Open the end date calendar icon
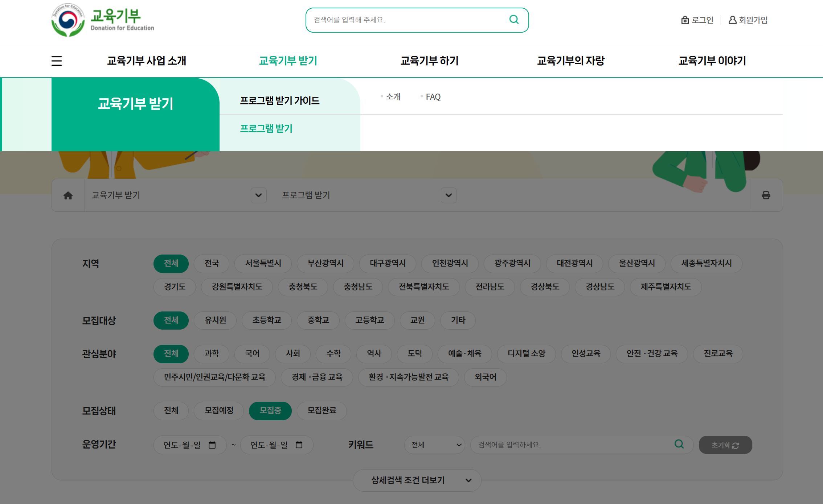 (299, 445)
